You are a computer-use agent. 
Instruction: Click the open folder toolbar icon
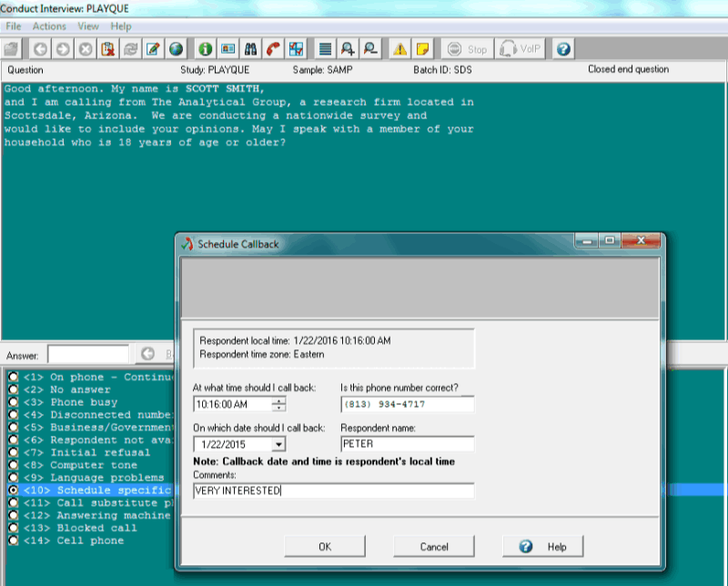11,49
